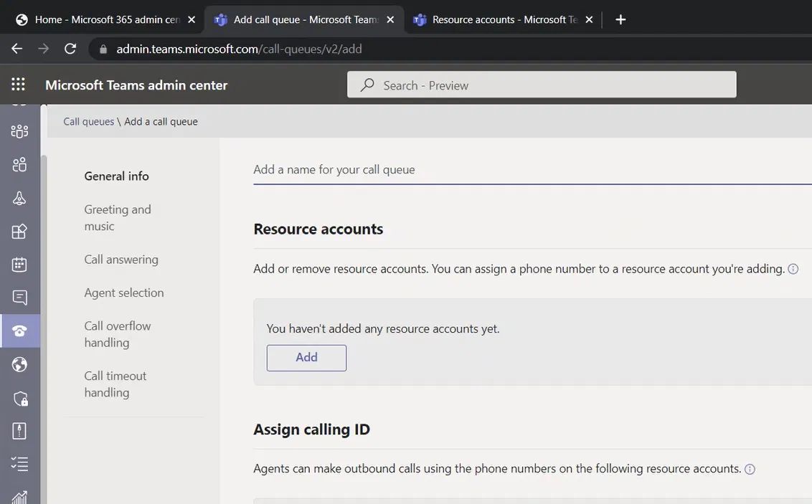
Task: Open Teams section in the left sidebar
Action: point(19,131)
